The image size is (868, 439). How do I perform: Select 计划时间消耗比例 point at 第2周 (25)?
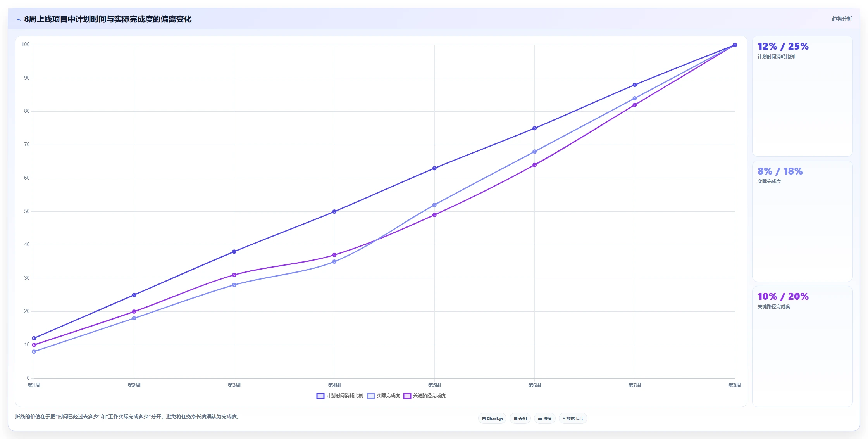click(134, 295)
